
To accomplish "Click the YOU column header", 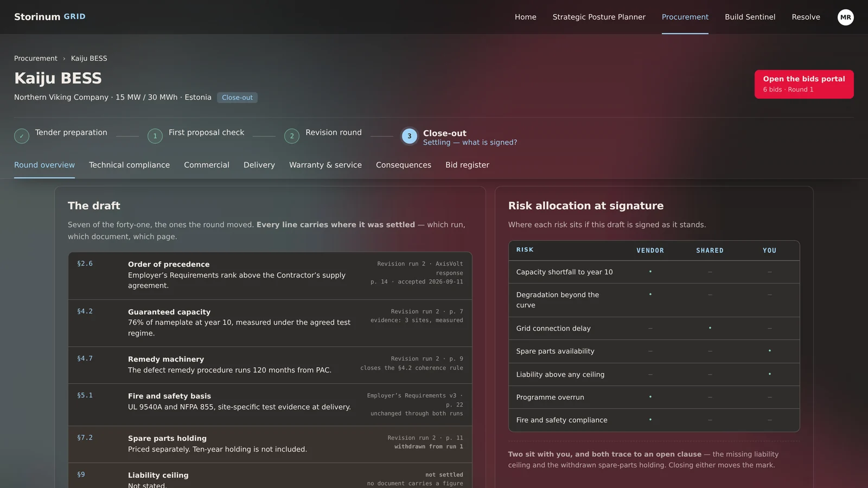I will pos(769,251).
